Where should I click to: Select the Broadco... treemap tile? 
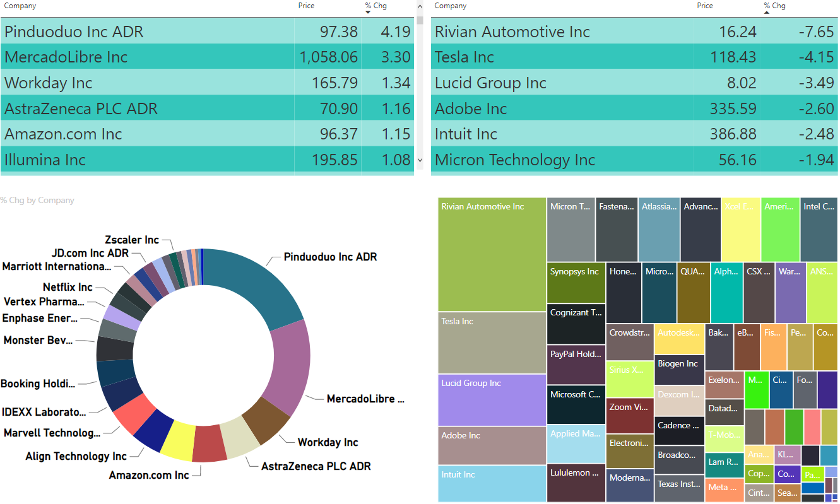click(680, 460)
